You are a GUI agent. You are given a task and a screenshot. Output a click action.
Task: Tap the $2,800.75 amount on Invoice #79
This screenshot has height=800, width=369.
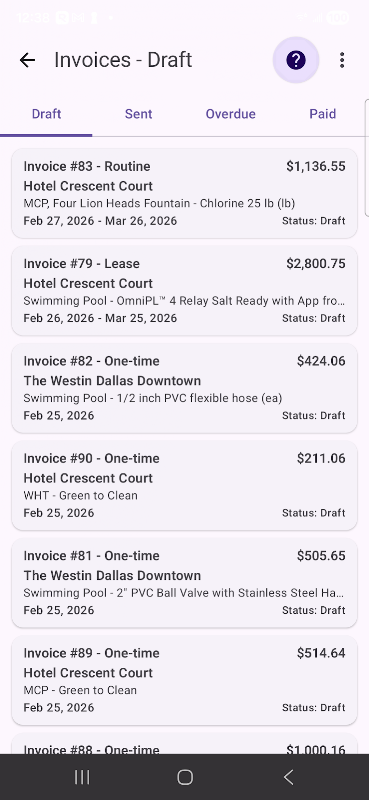point(315,264)
